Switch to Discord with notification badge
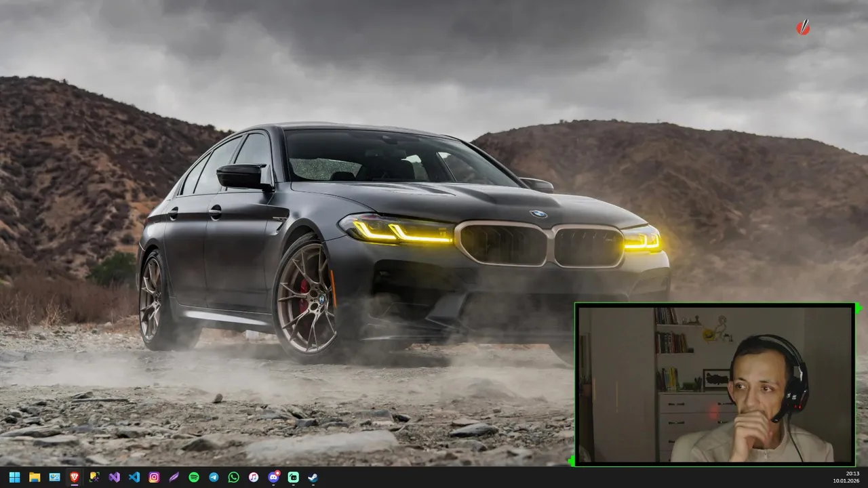868x488 pixels. coord(274,477)
